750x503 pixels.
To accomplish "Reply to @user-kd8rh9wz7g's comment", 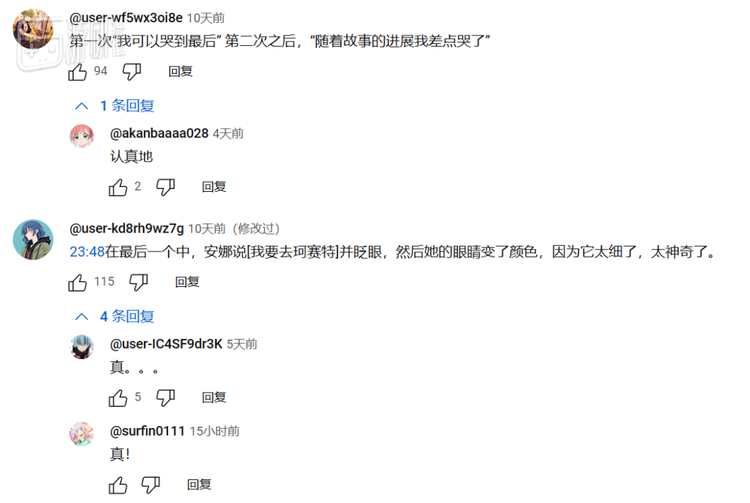I will 187,282.
